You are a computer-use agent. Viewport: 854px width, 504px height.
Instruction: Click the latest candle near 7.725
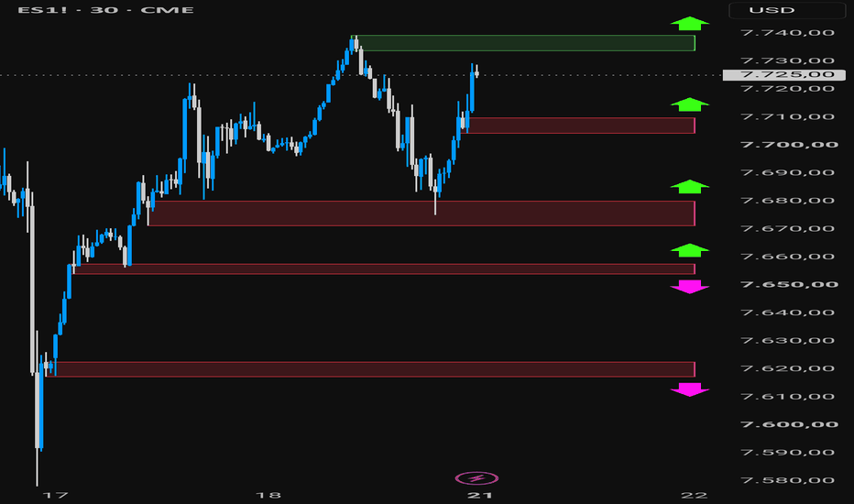(x=476, y=71)
